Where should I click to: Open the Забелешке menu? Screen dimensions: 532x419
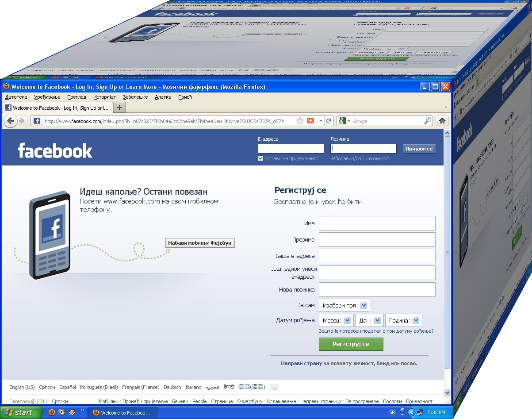click(x=136, y=97)
